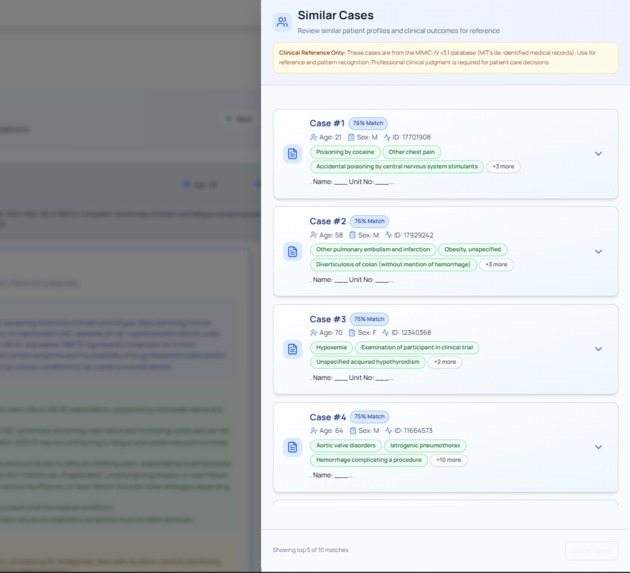The width and height of the screenshot is (630, 573).
Task: Click the age icon next to Age: 64
Action: click(313, 431)
